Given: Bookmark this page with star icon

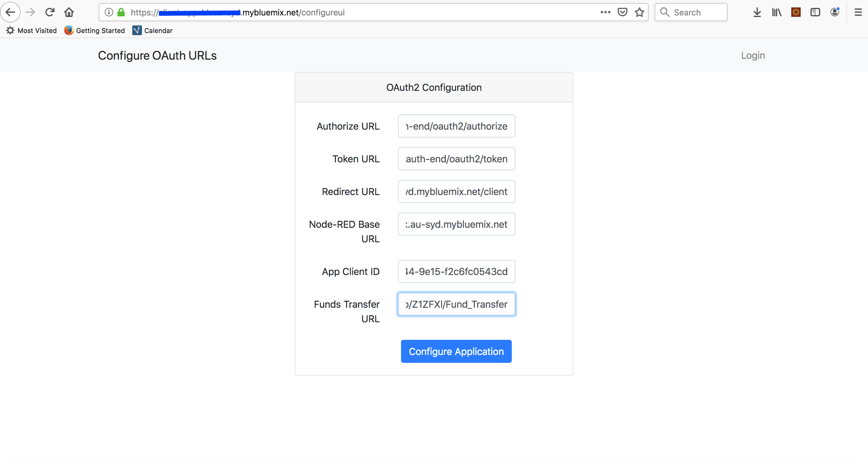Looking at the screenshot, I should point(639,12).
